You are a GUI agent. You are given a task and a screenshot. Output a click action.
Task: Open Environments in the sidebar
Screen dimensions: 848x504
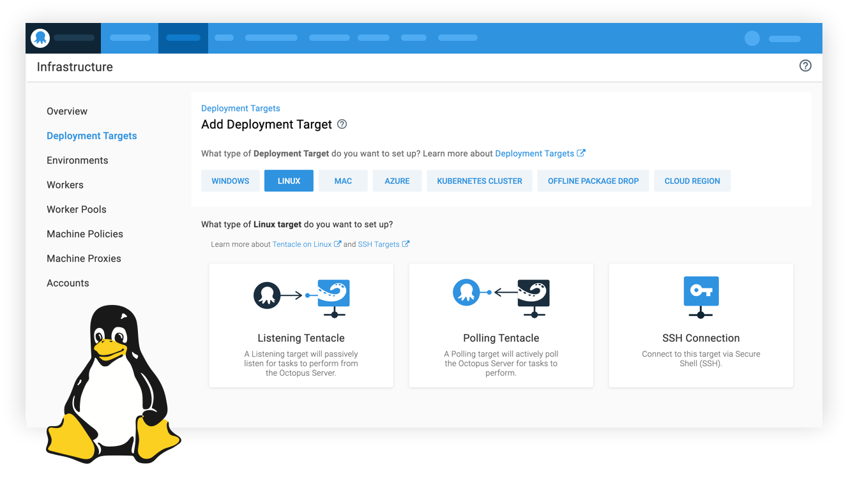pyautogui.click(x=77, y=160)
